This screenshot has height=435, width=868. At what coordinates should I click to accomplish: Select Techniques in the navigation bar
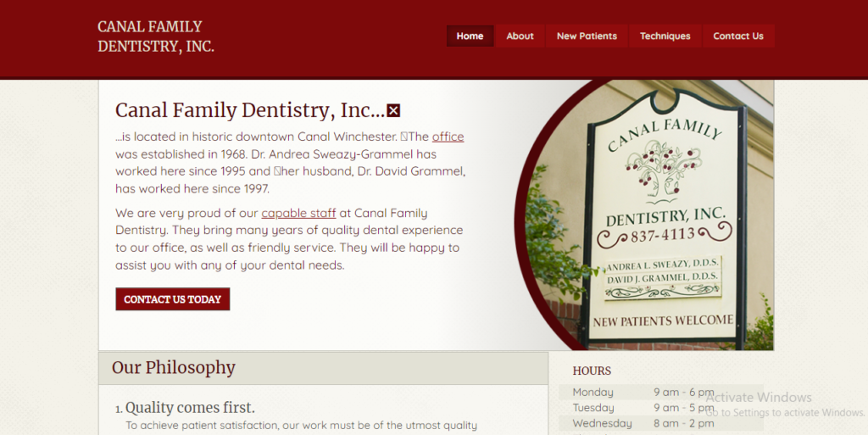pyautogui.click(x=665, y=36)
